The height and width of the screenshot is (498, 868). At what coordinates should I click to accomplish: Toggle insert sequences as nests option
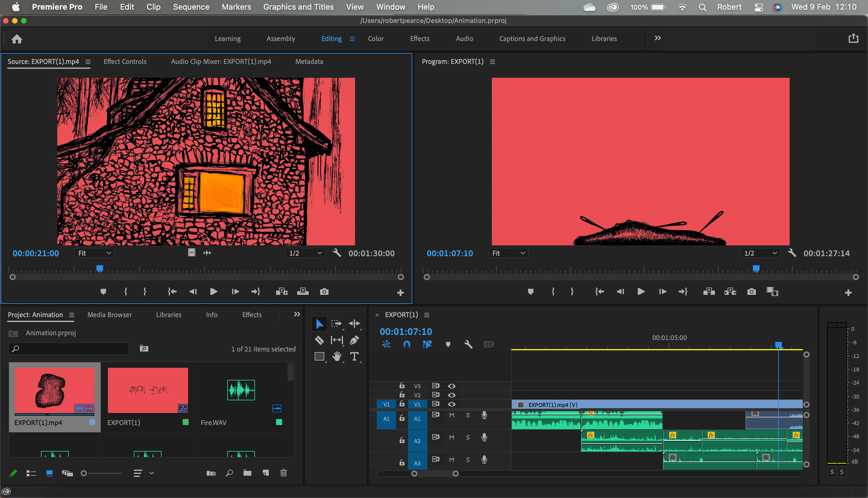386,345
